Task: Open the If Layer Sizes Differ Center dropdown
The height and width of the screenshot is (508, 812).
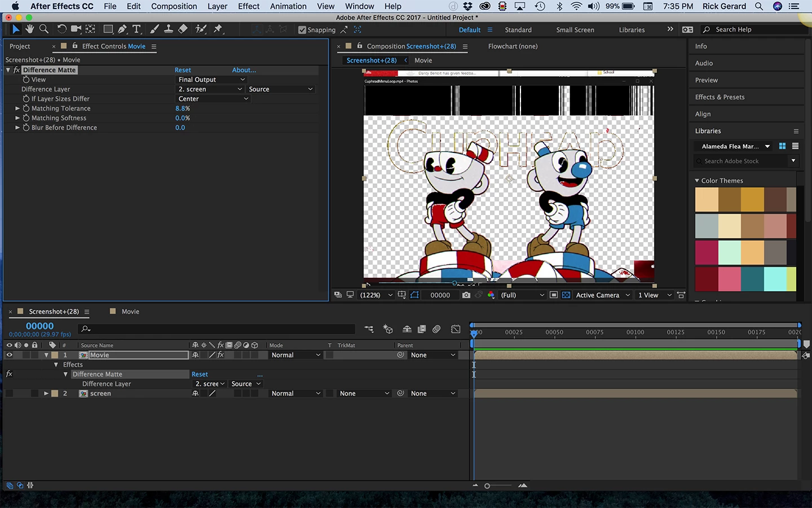Action: click(x=213, y=99)
